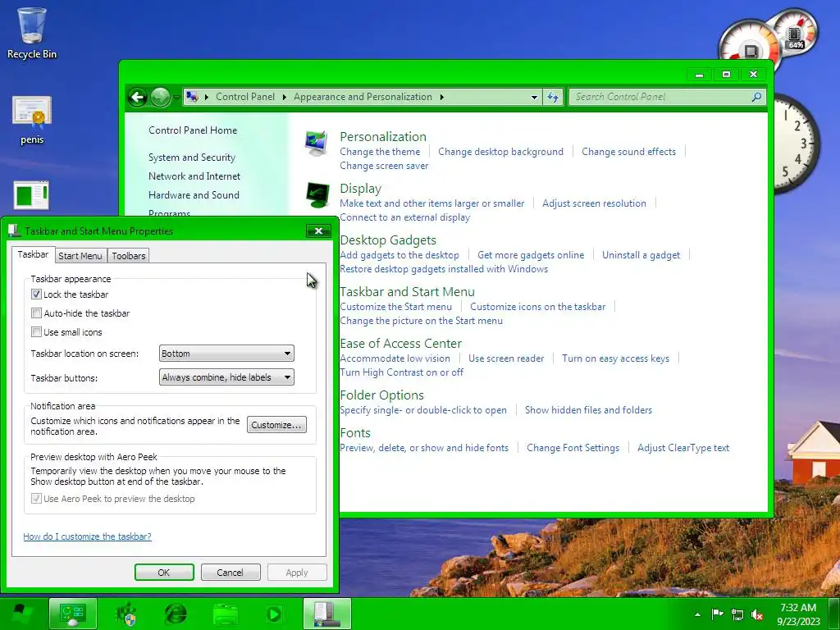Click Adjust ClearType text link
This screenshot has height=630, width=840.
[x=683, y=448]
